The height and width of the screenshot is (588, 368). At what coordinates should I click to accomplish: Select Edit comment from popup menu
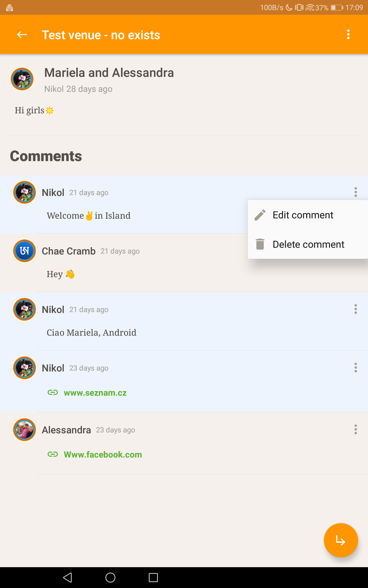coord(303,215)
